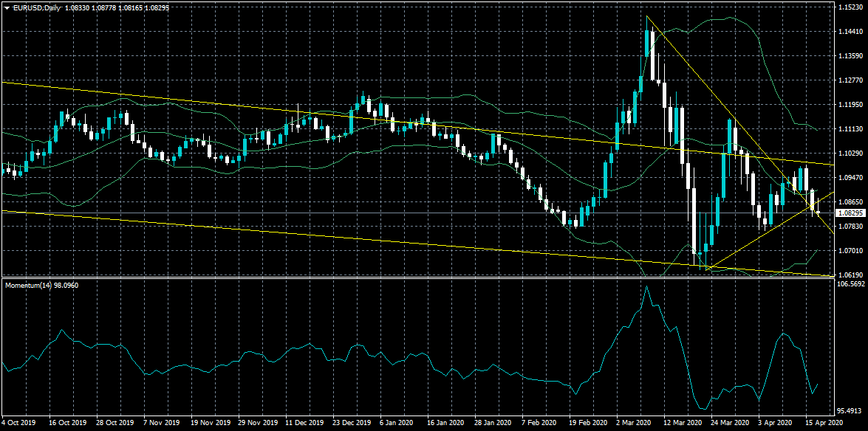Click the 15 Apr 2020 date label
The width and height of the screenshot is (868, 431).
click(x=824, y=422)
